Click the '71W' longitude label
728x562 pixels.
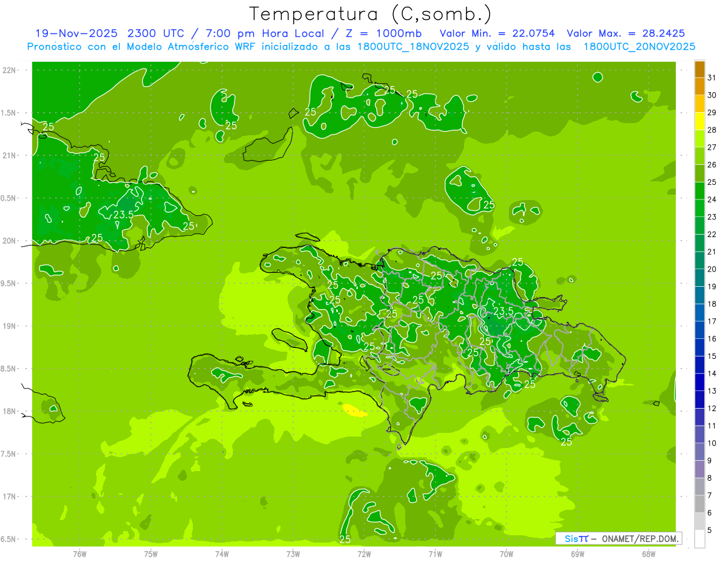(435, 554)
